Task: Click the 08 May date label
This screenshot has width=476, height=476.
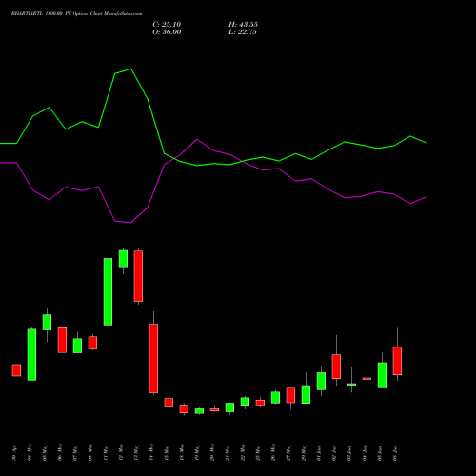Action: [90, 453]
